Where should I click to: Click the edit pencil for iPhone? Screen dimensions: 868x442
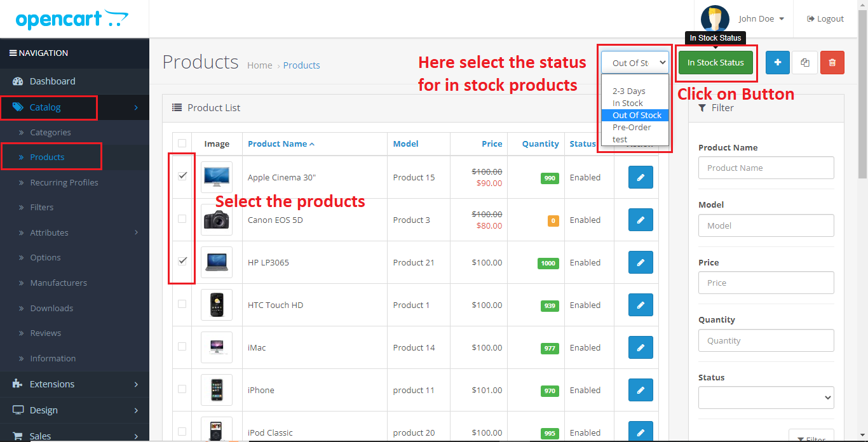[x=641, y=391]
